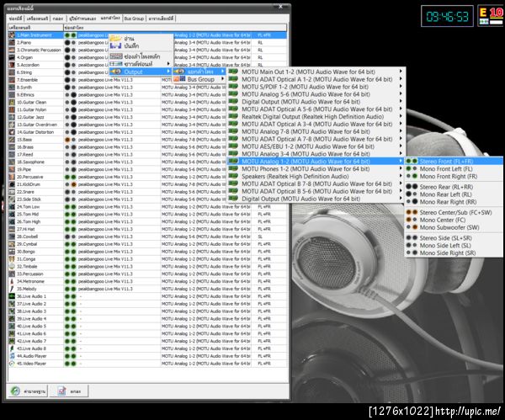Select Mono Rear Left (RL) channel

tap(454, 194)
